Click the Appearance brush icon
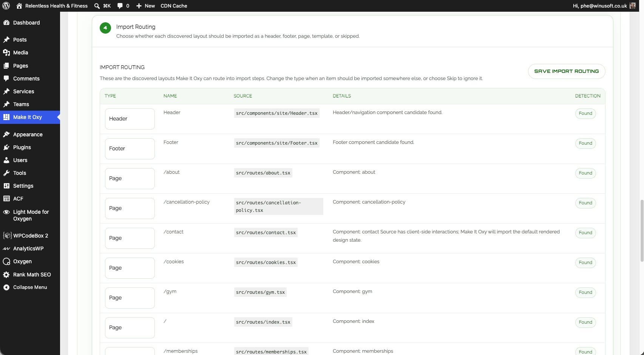 tap(6, 134)
